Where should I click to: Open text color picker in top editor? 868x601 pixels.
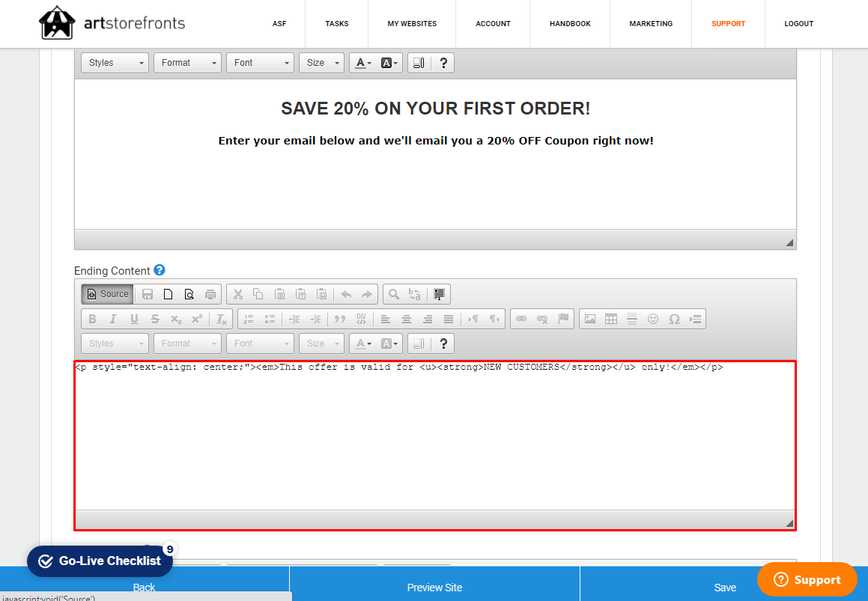coord(363,63)
